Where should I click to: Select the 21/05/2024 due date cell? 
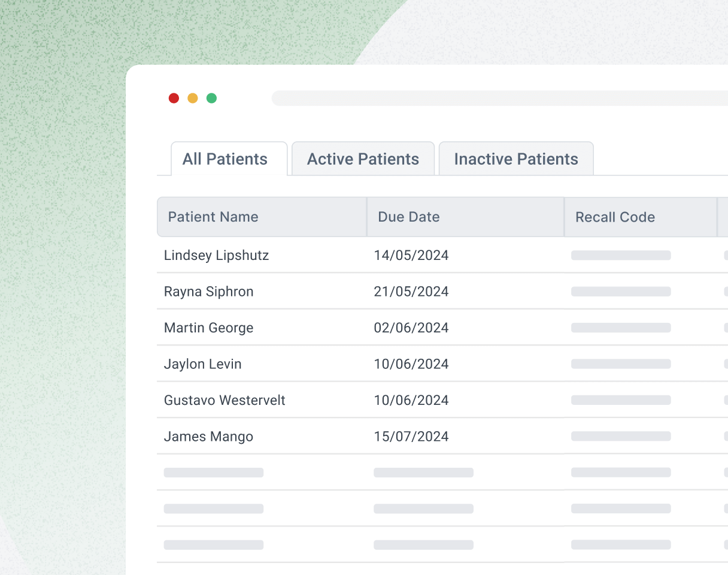click(411, 292)
